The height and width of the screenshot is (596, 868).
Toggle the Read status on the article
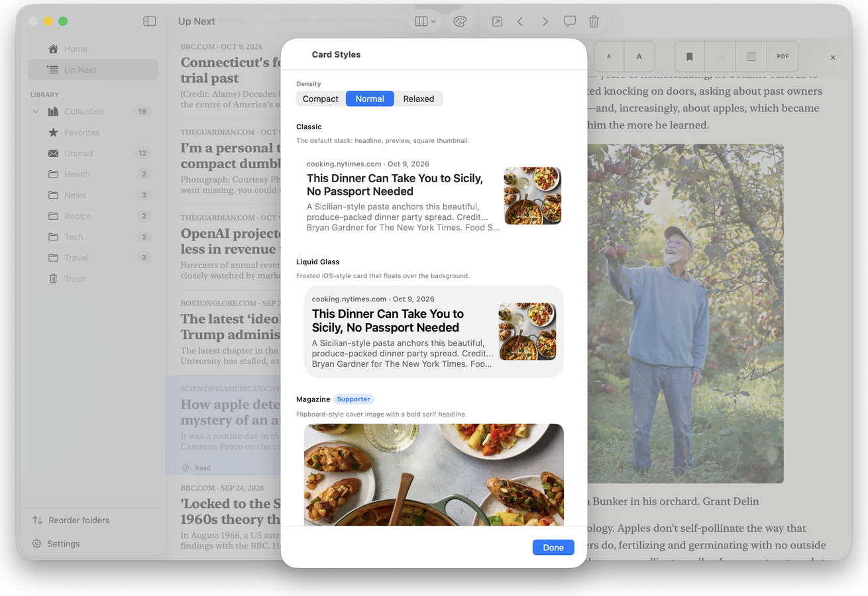click(196, 468)
